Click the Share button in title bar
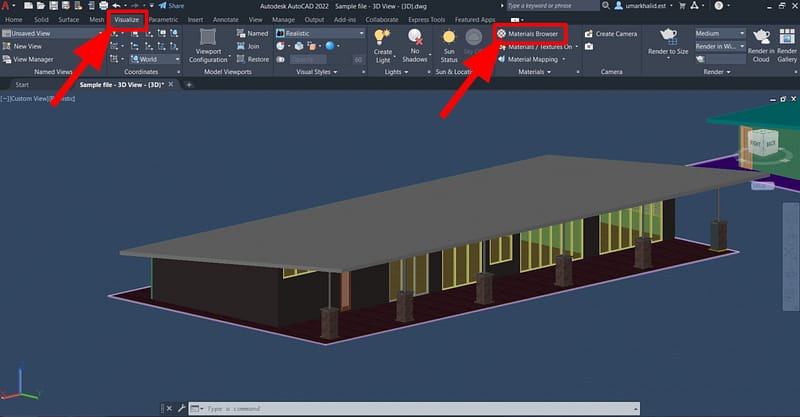This screenshot has width=800, height=417. point(171,6)
